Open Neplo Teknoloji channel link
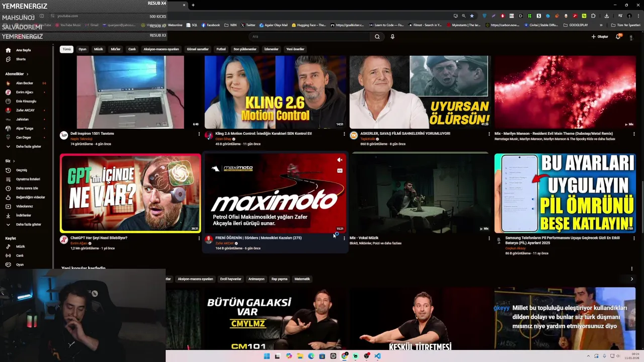This screenshot has height=362, width=644. pos(81,139)
